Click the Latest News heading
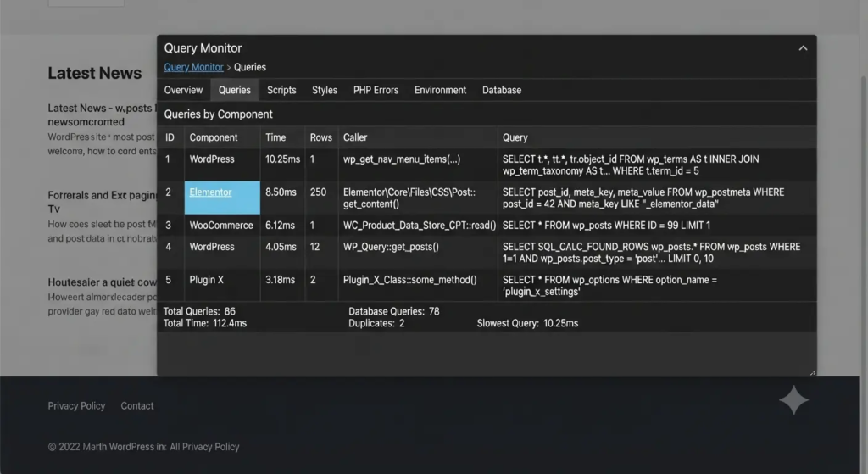The image size is (868, 474). coord(95,73)
